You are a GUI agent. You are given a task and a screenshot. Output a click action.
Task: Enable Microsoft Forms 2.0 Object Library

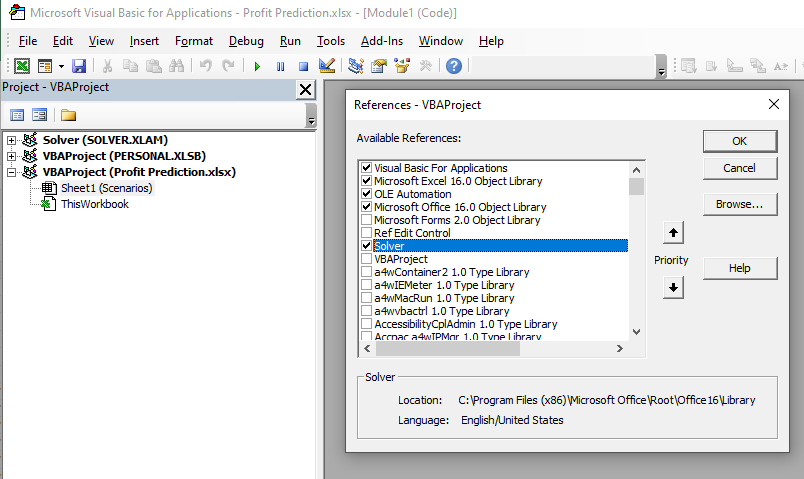click(x=367, y=220)
